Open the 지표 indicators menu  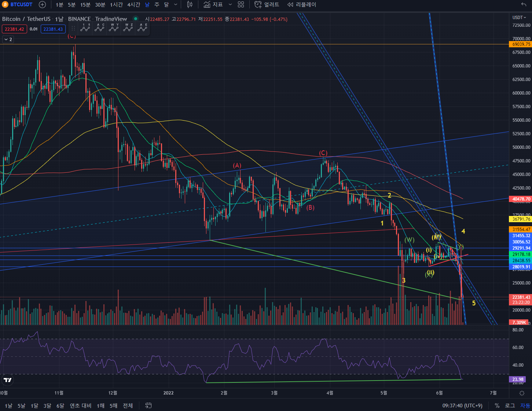click(213, 5)
